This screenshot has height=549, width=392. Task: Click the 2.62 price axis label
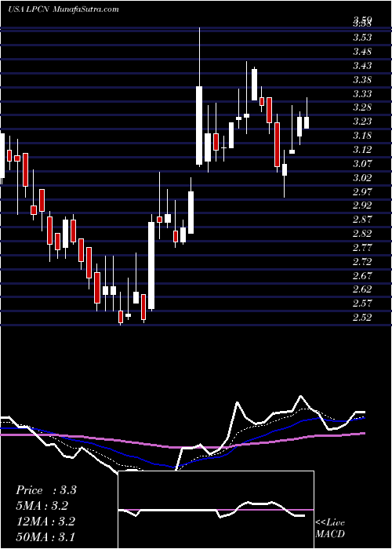362,289
